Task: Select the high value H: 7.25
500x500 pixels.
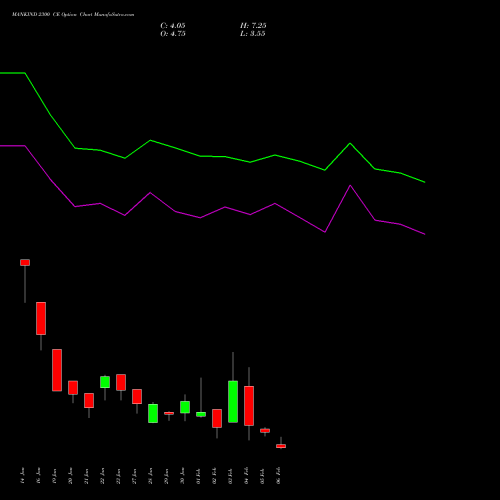Action: coord(253,26)
